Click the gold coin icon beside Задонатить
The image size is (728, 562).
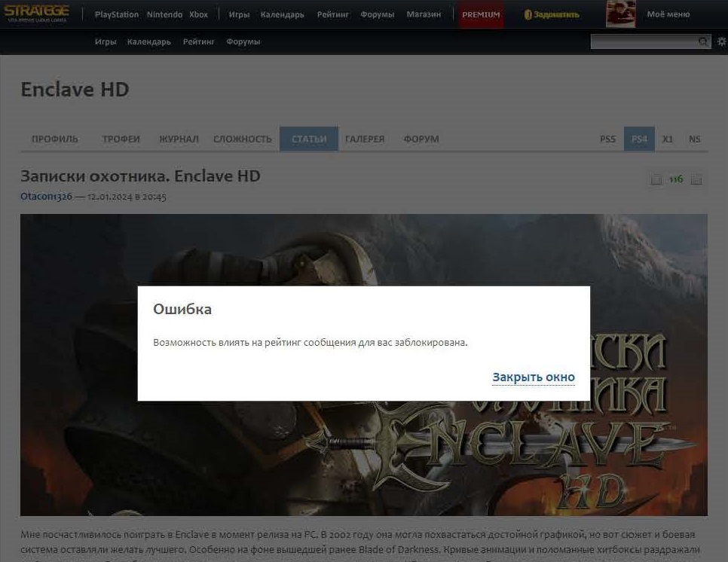click(528, 15)
